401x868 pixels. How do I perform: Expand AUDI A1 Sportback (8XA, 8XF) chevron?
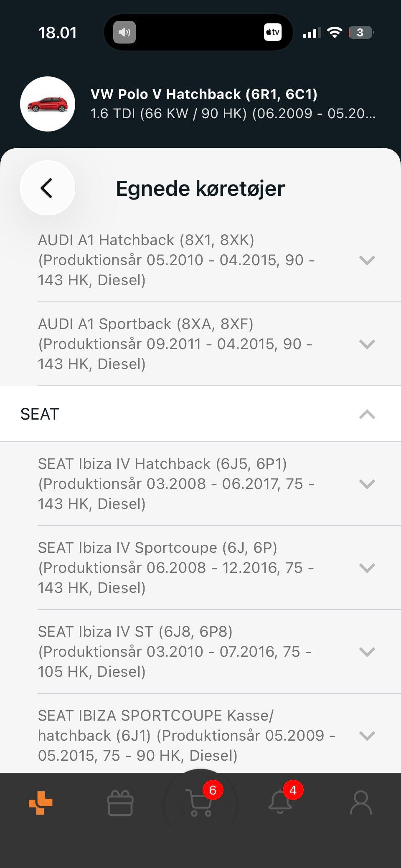pyautogui.click(x=367, y=344)
